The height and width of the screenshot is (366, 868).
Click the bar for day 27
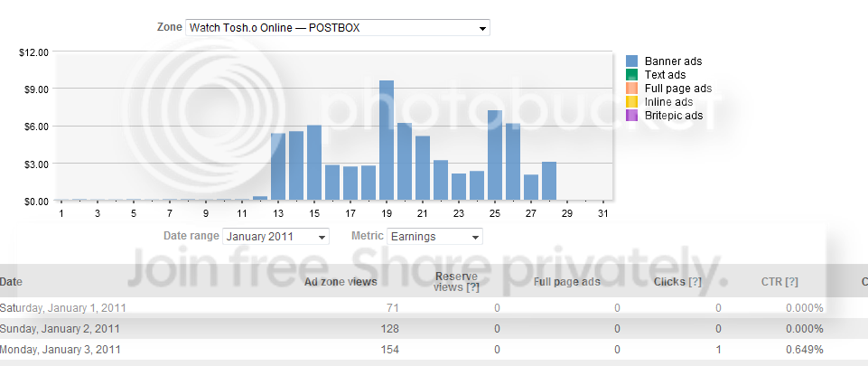[531, 187]
